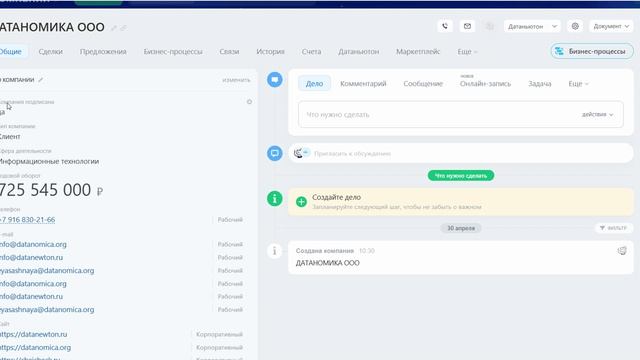Click the 30 апреля date badge
This screenshot has height=360, width=640.
coord(461,228)
